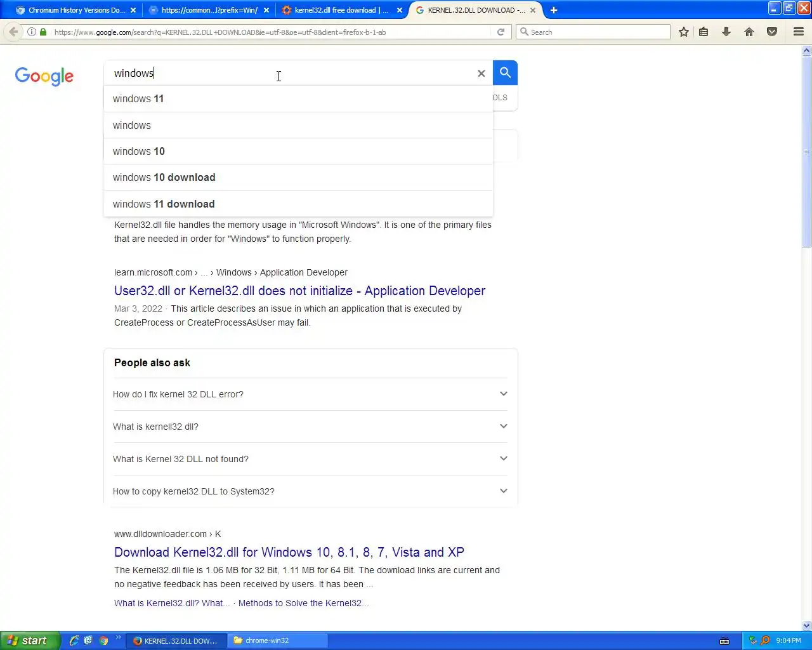Go back with the browser back arrow

point(13,32)
